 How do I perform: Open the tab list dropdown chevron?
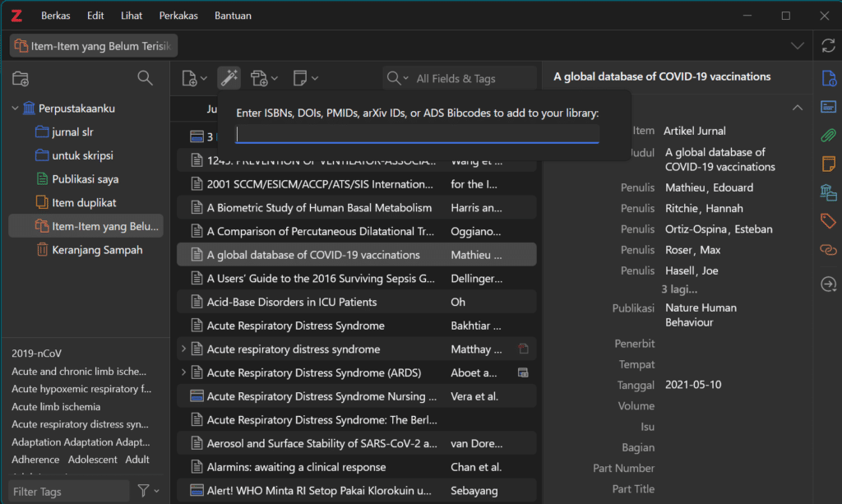[798, 46]
